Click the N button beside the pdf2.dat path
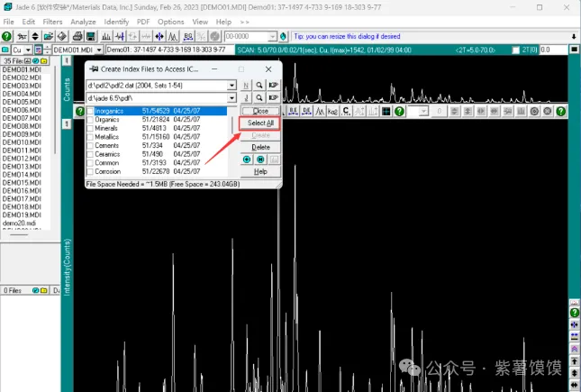The image size is (581, 392). point(246,85)
